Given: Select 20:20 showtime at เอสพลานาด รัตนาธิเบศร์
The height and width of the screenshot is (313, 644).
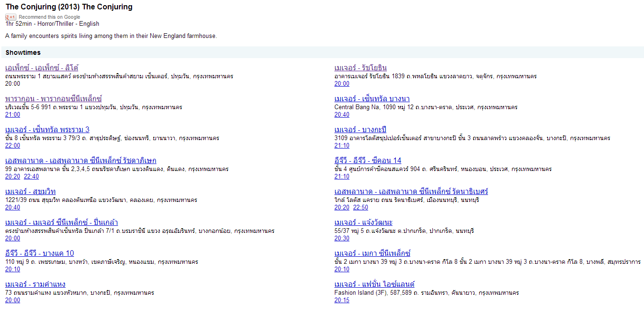Looking at the screenshot, I should [x=342, y=207].
